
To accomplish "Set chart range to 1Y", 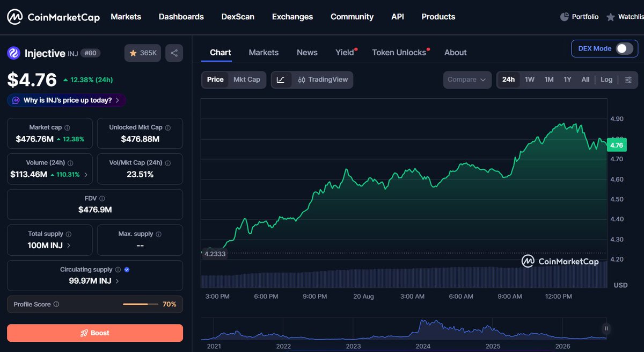I will coord(567,80).
